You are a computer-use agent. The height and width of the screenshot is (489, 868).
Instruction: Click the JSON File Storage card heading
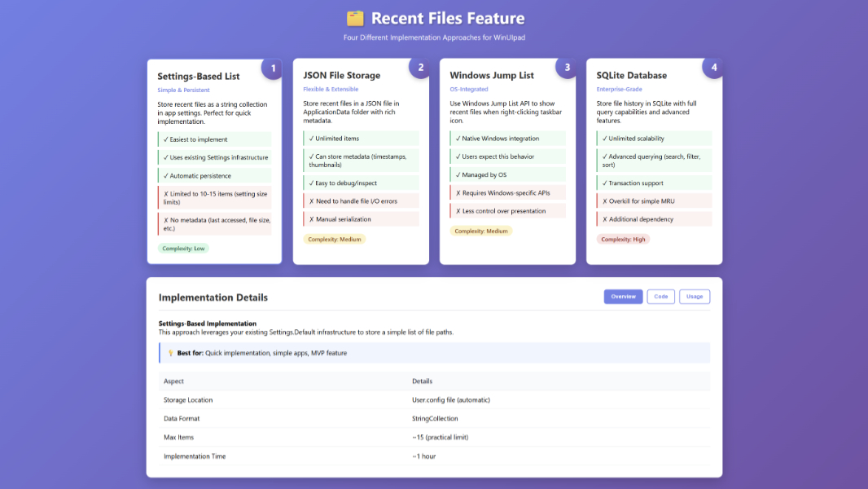pyautogui.click(x=341, y=75)
